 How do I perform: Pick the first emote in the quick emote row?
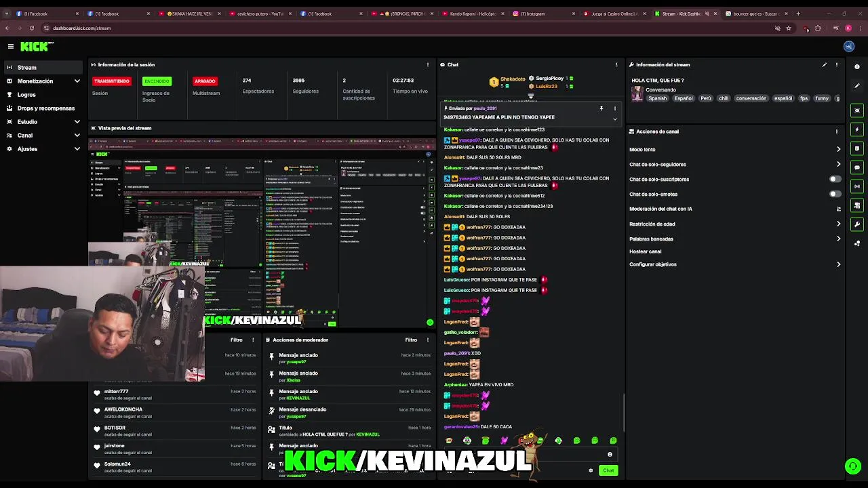(x=449, y=441)
